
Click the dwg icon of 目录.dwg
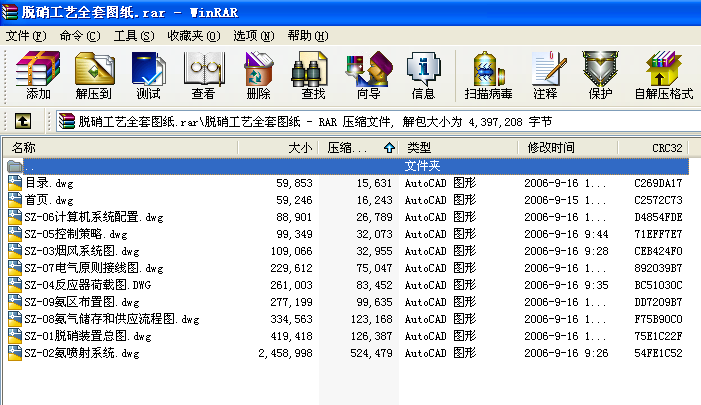pos(15,182)
